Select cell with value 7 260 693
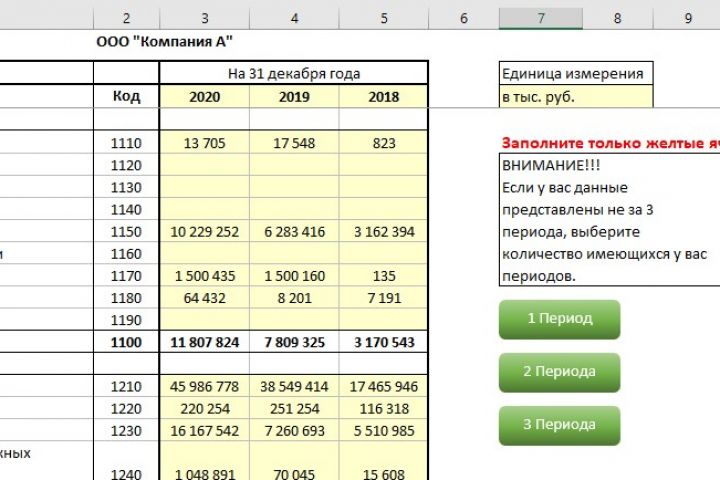720x480 pixels. tap(294, 430)
